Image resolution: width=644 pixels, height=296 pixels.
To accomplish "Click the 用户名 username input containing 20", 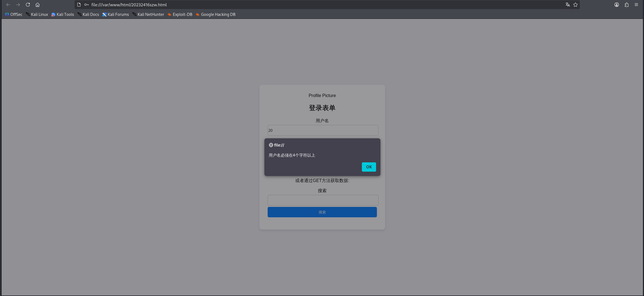I will [x=323, y=130].
